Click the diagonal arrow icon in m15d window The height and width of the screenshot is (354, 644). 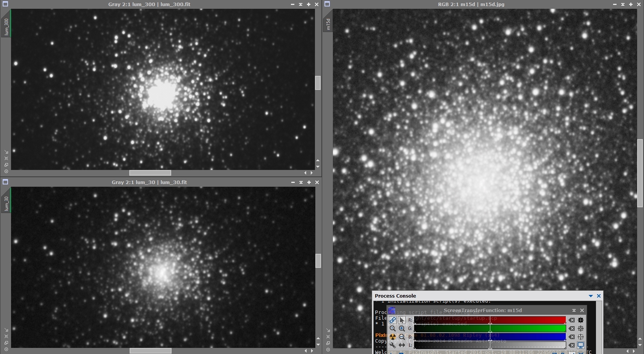pyautogui.click(x=328, y=330)
